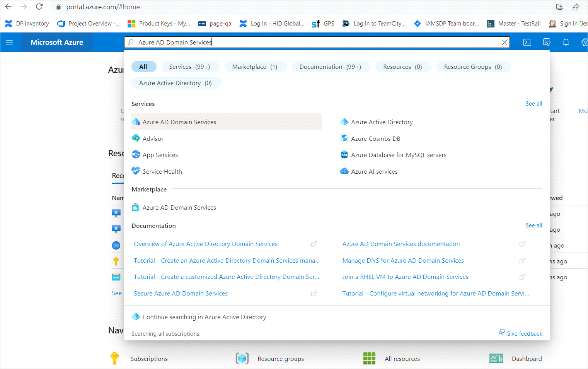Clear the search box with the X
The width and height of the screenshot is (588, 369).
point(504,42)
